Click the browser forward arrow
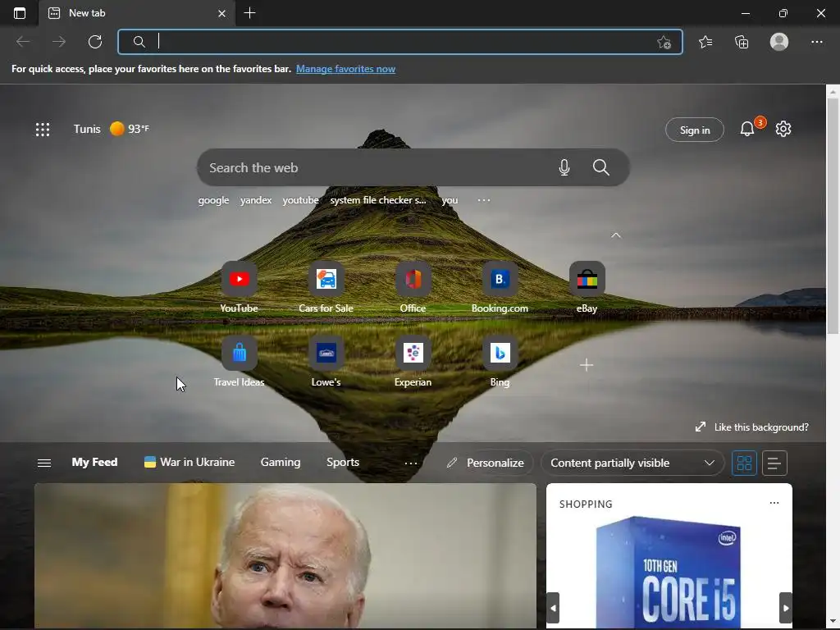The image size is (840, 630). click(x=59, y=42)
